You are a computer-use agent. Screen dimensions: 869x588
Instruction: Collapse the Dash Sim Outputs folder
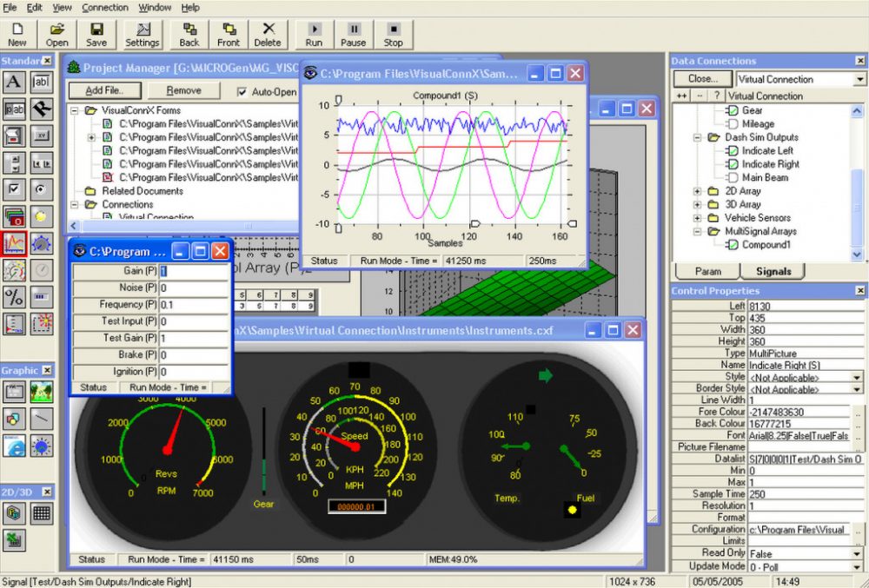click(x=697, y=137)
